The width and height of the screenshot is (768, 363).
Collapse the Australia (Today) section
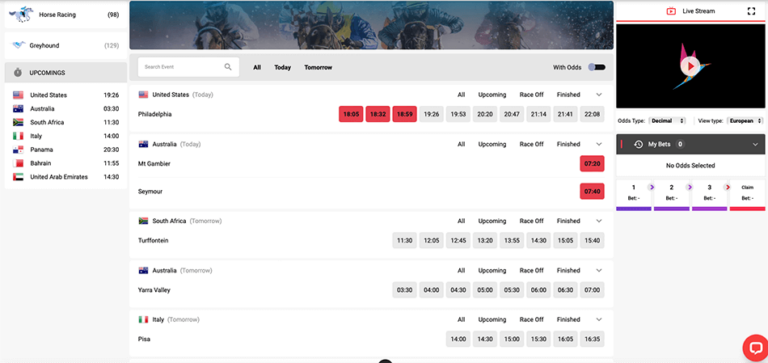(599, 144)
